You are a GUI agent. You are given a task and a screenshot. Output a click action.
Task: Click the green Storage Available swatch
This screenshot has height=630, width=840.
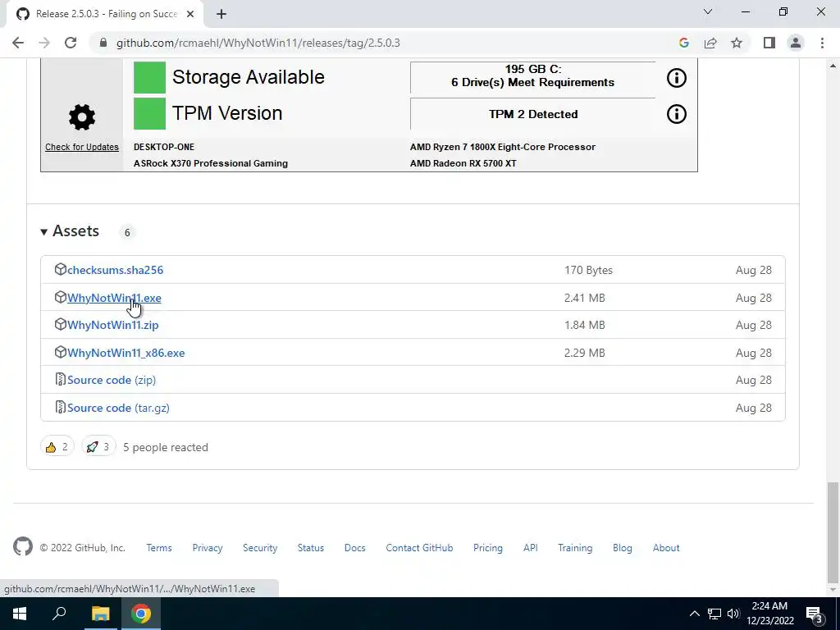click(149, 77)
